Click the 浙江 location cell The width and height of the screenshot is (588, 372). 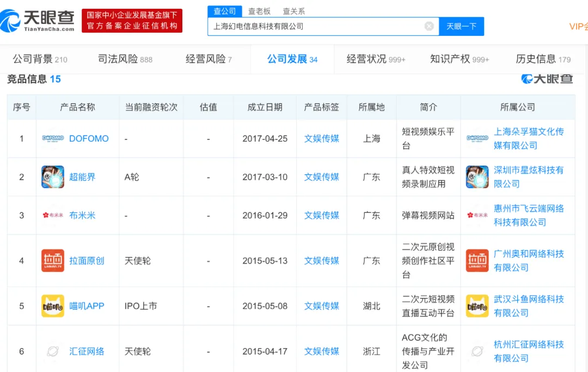tap(372, 351)
